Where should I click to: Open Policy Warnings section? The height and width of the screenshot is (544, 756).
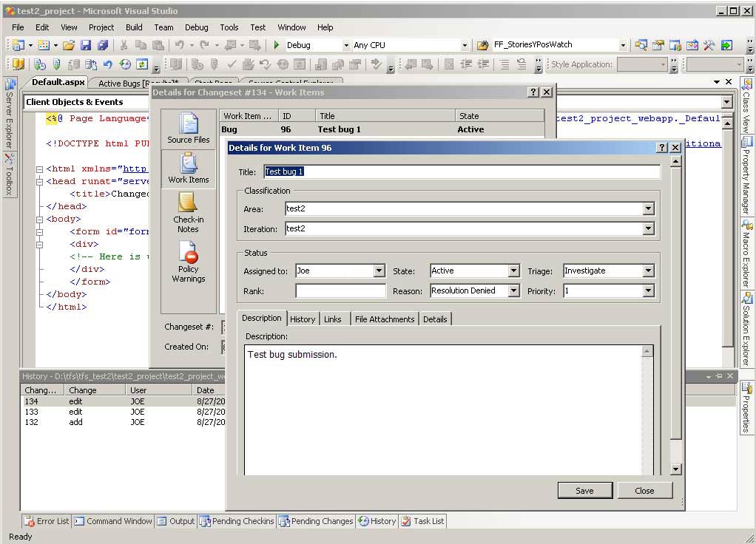189,262
